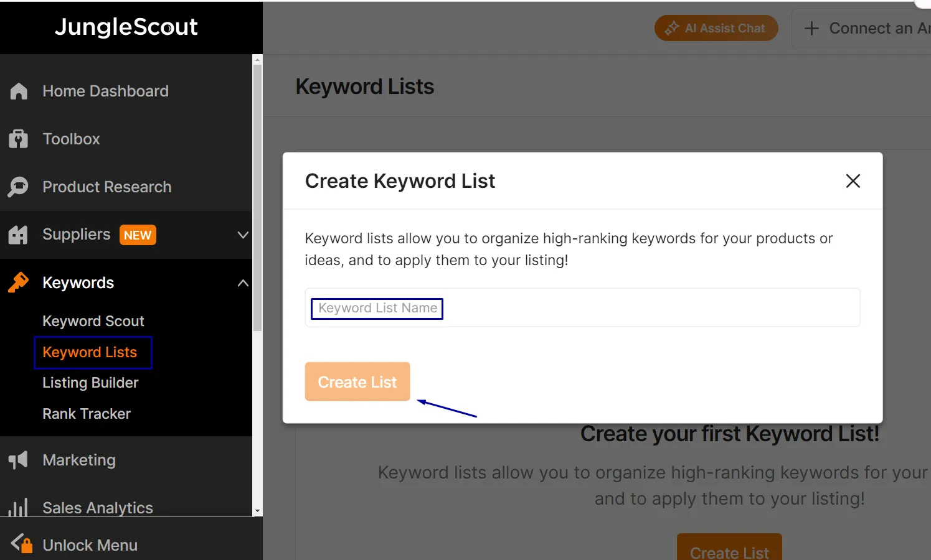The width and height of the screenshot is (931, 560).
Task: Open Keyword Scout in the sidebar
Action: click(x=93, y=321)
